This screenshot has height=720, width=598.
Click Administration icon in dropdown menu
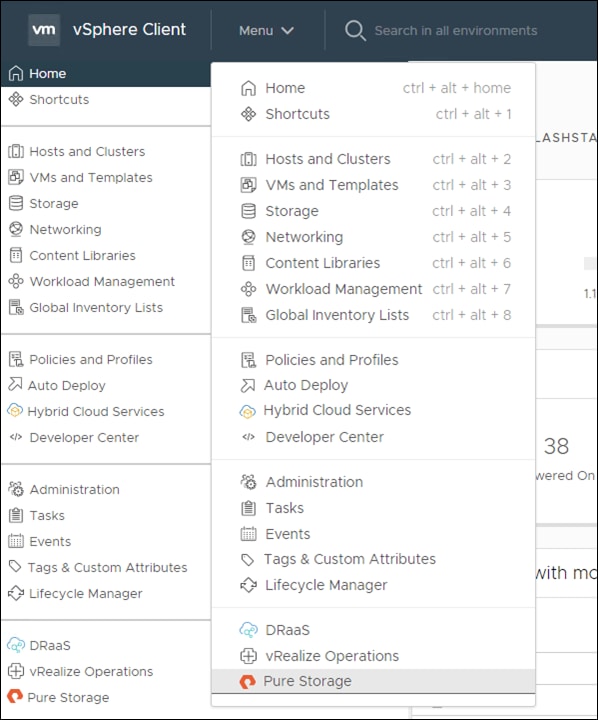[x=248, y=482]
